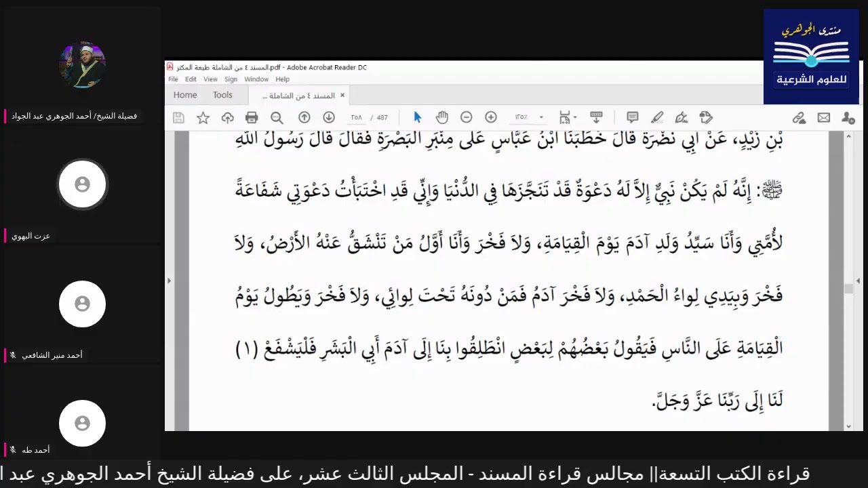868x488 pixels.
Task: Click the vertical scrollbar down arrow
Action: pyautogui.click(x=848, y=426)
